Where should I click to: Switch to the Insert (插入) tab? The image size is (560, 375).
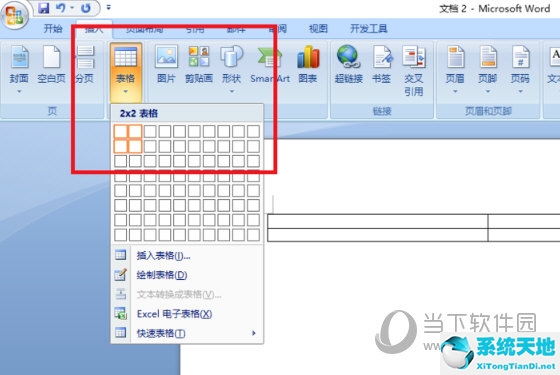pos(94,29)
